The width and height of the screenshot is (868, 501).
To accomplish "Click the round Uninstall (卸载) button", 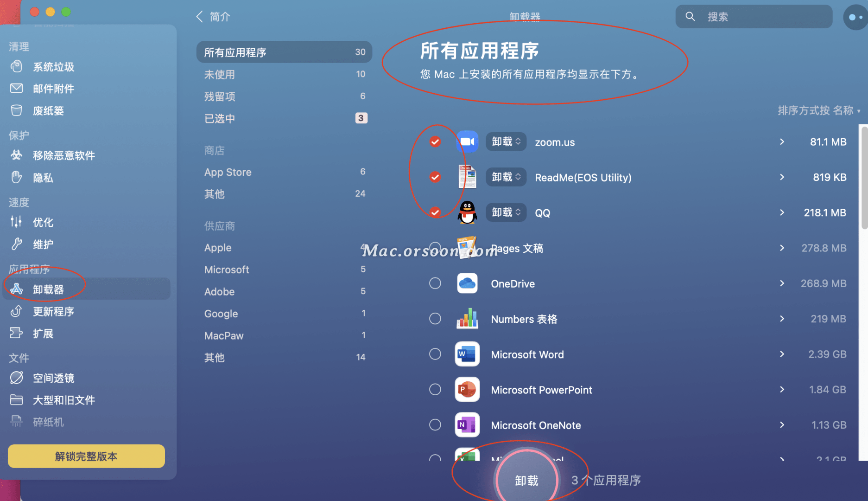I will pos(527,480).
